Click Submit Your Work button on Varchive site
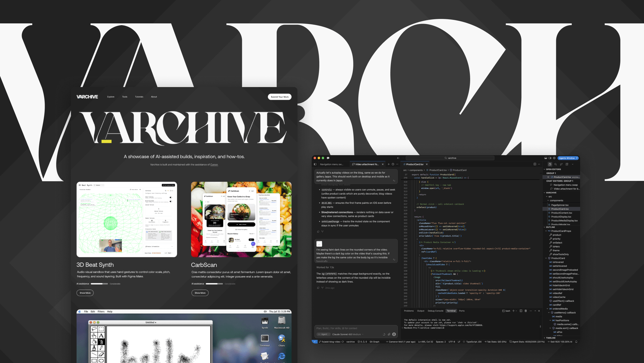Viewport: 644px width, 363px height. tap(279, 97)
